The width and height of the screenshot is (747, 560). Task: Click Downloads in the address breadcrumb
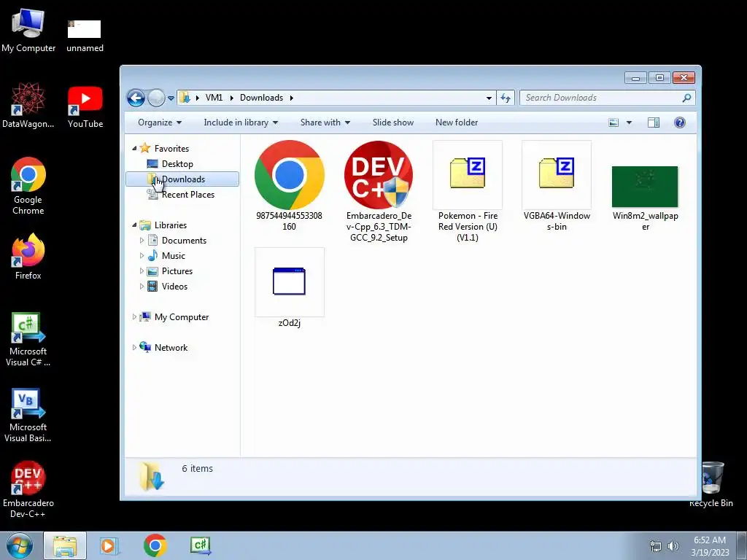[x=262, y=98]
